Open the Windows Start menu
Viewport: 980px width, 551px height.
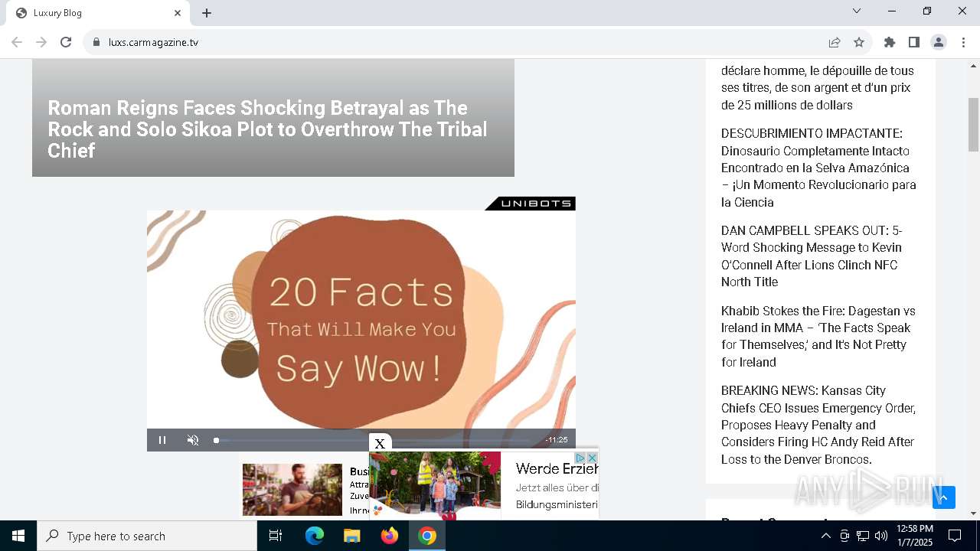click(x=18, y=536)
